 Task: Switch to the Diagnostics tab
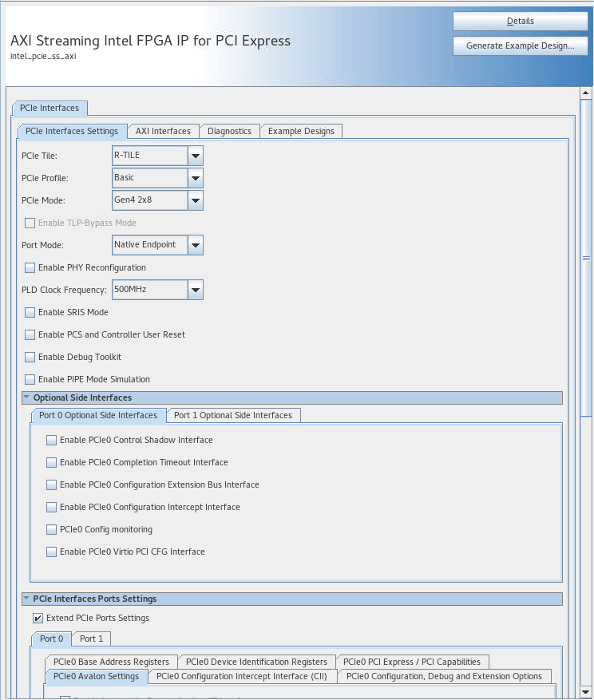tap(230, 131)
